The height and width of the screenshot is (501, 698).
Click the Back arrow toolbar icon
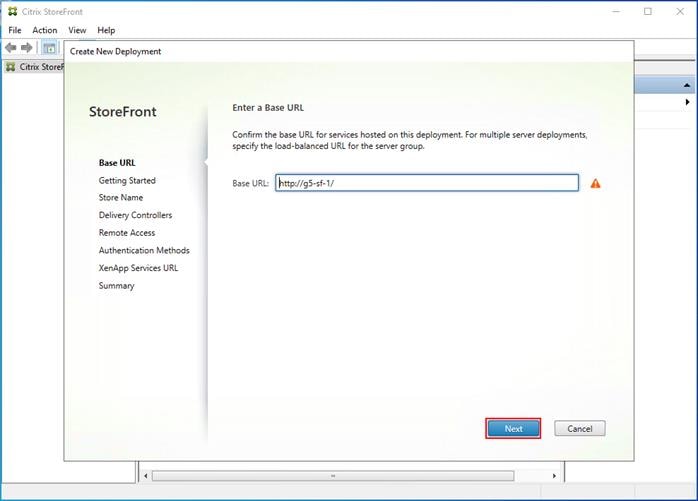11,47
